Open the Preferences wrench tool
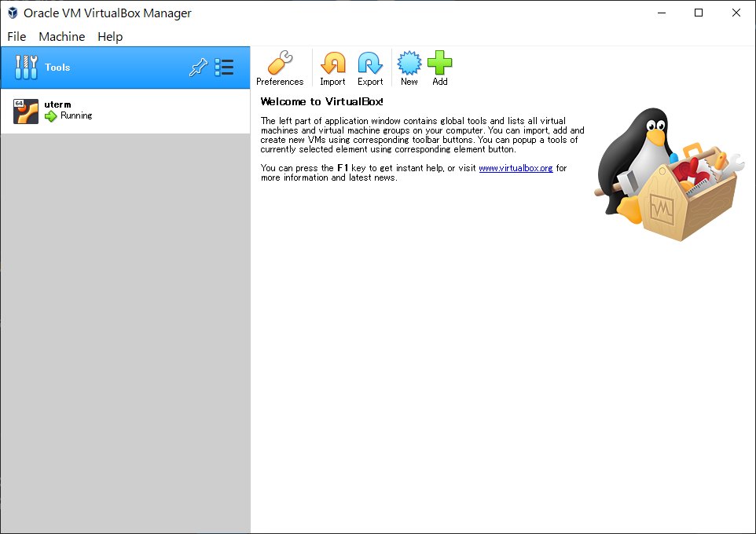This screenshot has width=756, height=534. 280,68
